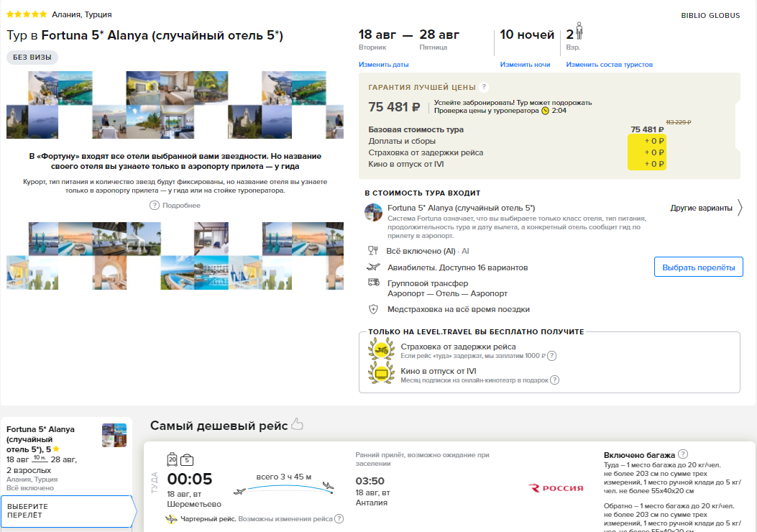Click Изменить ночи link
The height and width of the screenshot is (532, 757).
[525, 64]
